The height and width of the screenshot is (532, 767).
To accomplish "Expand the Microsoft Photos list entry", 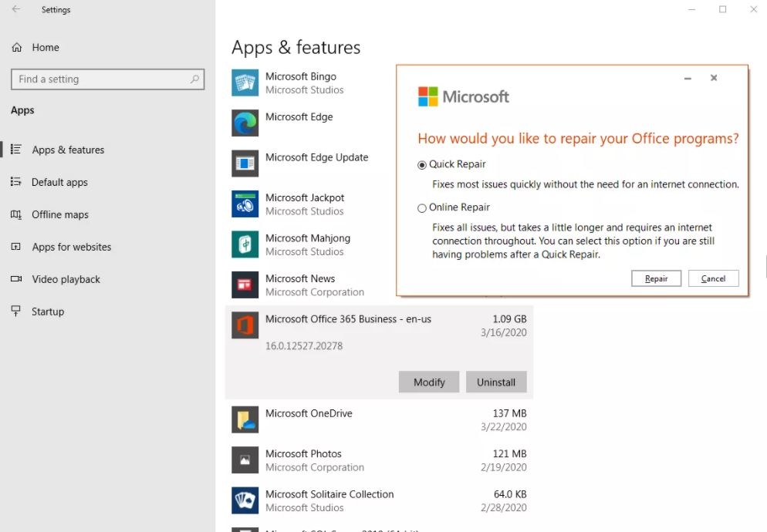I will point(378,460).
